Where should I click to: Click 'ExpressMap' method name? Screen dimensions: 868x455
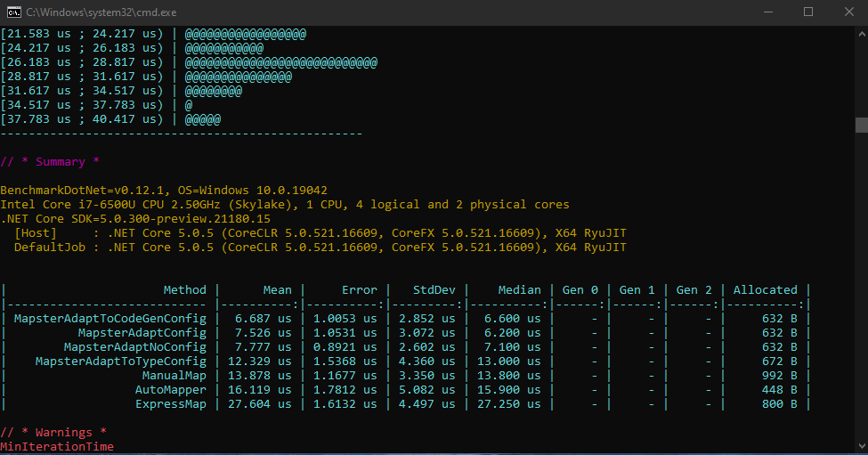coord(171,404)
